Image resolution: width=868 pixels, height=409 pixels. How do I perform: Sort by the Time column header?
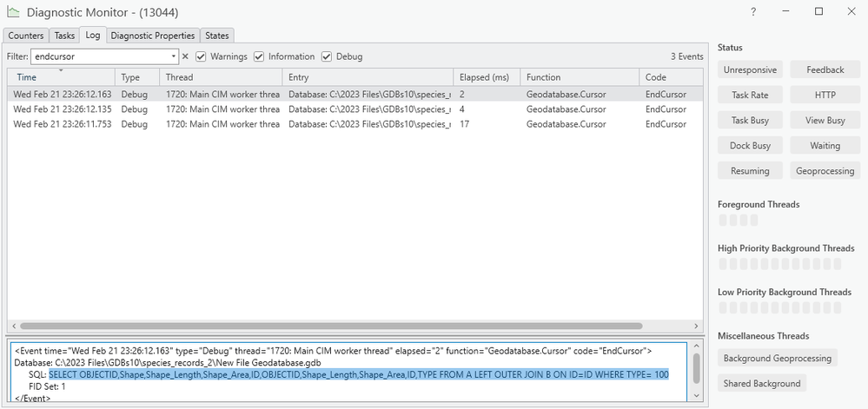click(x=61, y=77)
